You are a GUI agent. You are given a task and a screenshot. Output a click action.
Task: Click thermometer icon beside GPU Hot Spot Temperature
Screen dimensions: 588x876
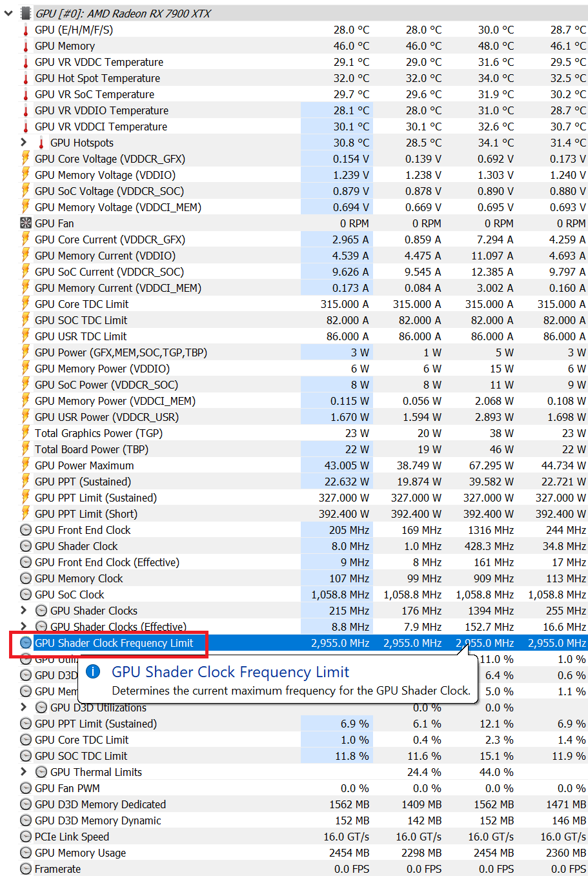26,78
